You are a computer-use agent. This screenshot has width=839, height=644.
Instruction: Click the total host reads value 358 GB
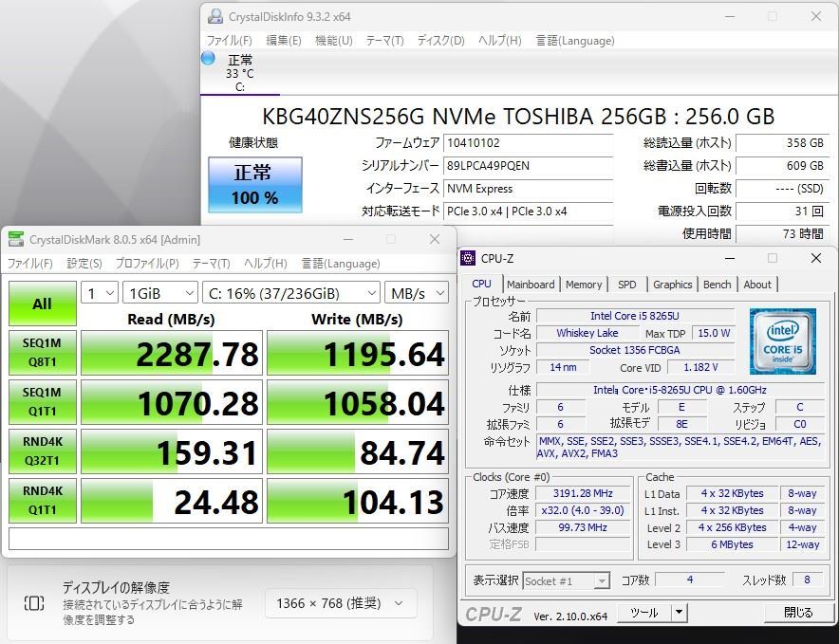coord(782,143)
